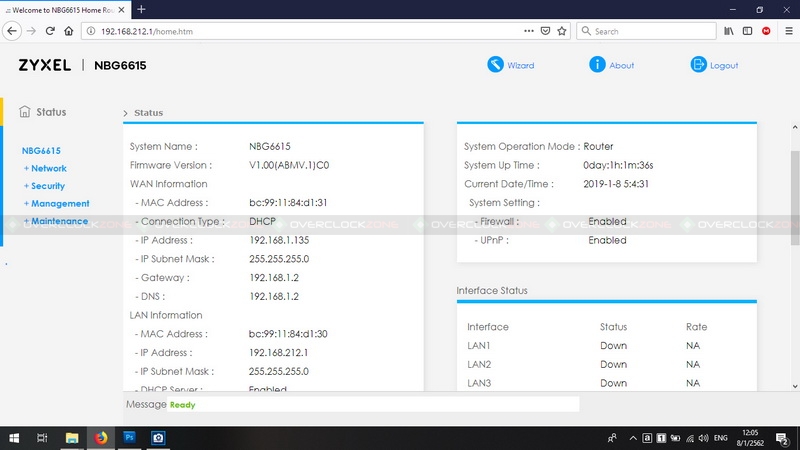Go back with browser back arrow
800x450 pixels.
click(x=12, y=31)
